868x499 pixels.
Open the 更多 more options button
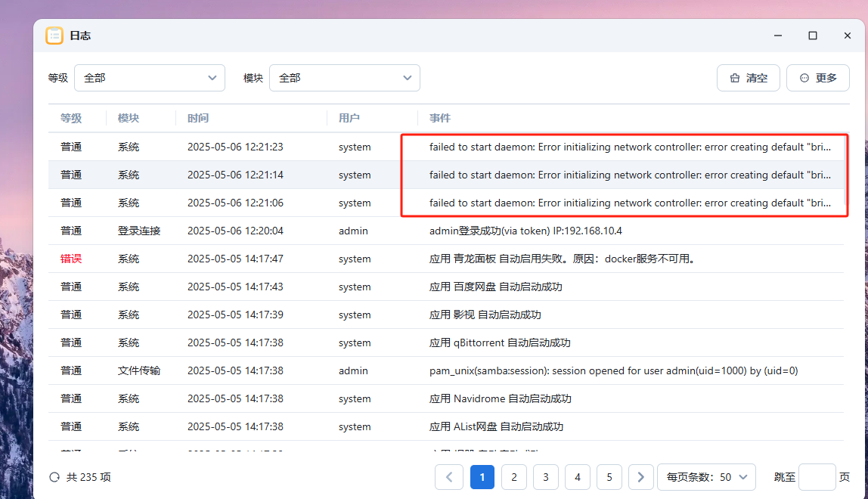point(818,78)
